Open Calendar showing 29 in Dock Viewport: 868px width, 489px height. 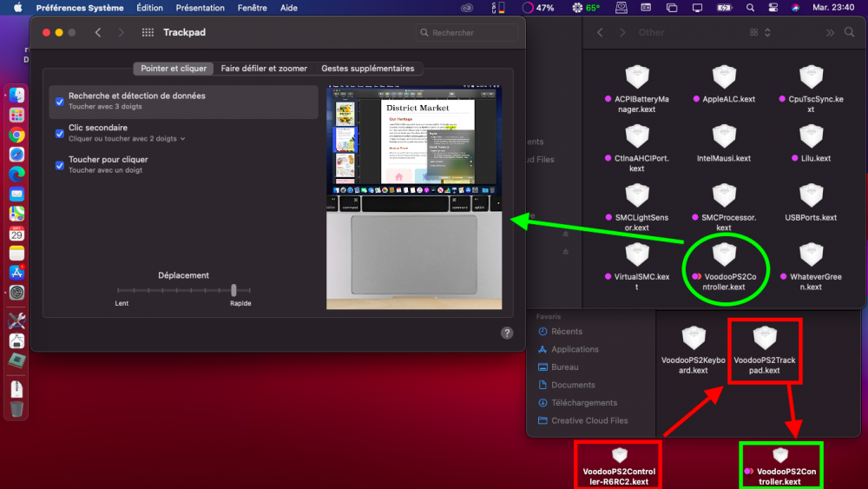click(x=16, y=234)
